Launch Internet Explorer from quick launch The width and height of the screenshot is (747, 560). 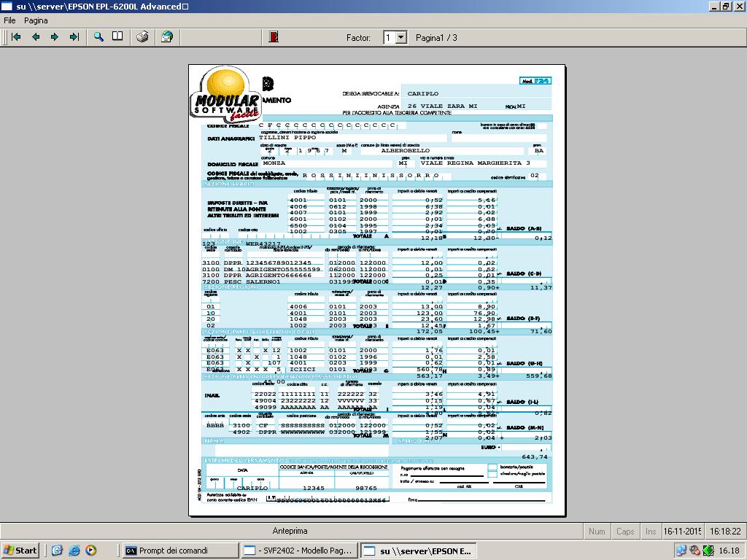point(74,551)
